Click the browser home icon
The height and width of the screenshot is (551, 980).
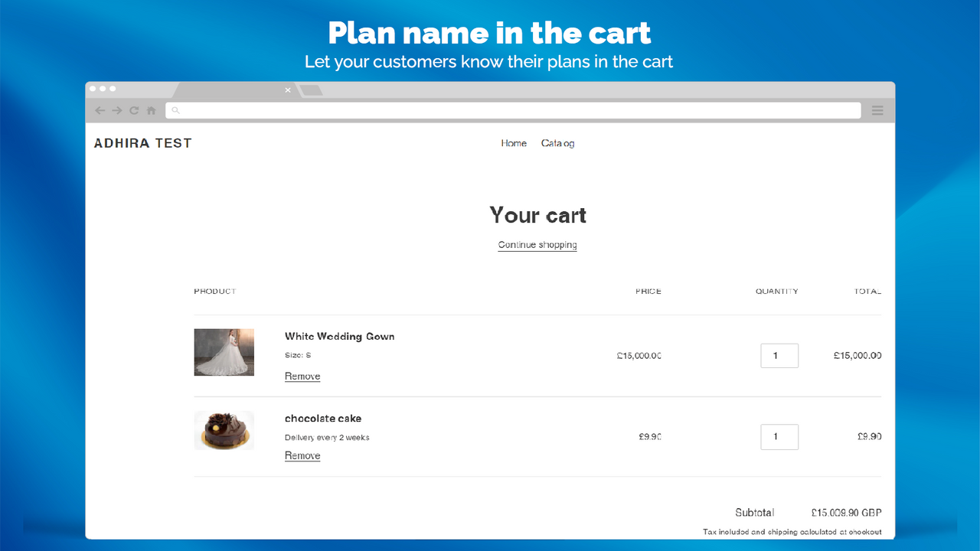click(x=151, y=110)
